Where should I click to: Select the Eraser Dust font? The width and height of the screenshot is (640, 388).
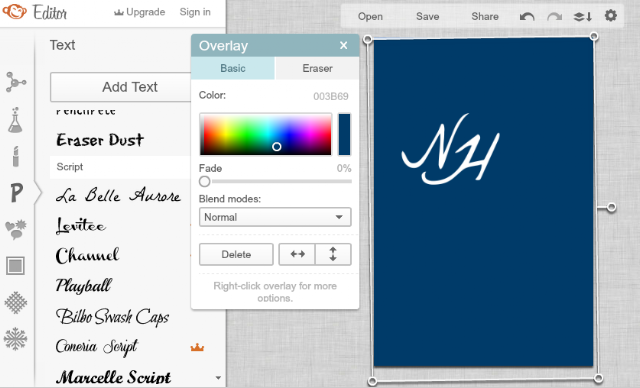click(100, 140)
